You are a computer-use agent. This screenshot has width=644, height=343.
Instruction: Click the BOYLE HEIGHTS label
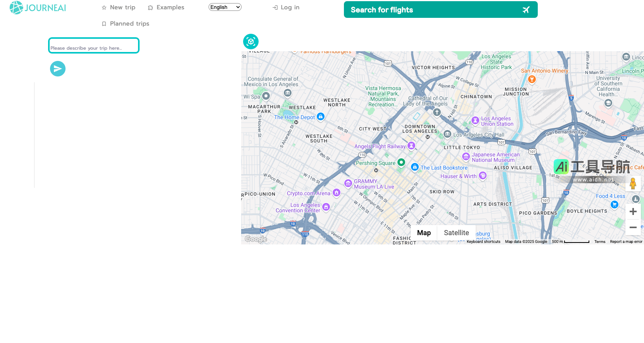point(587,211)
